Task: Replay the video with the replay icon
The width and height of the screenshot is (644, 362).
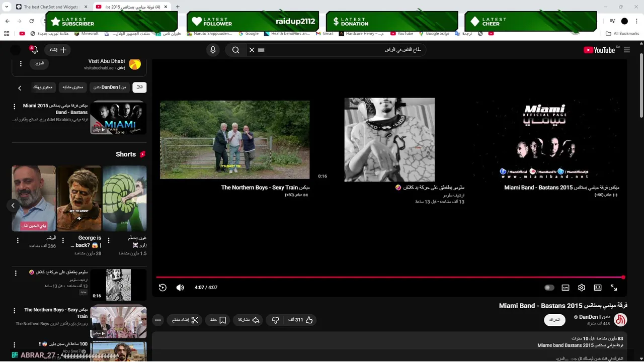Action: click(x=163, y=288)
